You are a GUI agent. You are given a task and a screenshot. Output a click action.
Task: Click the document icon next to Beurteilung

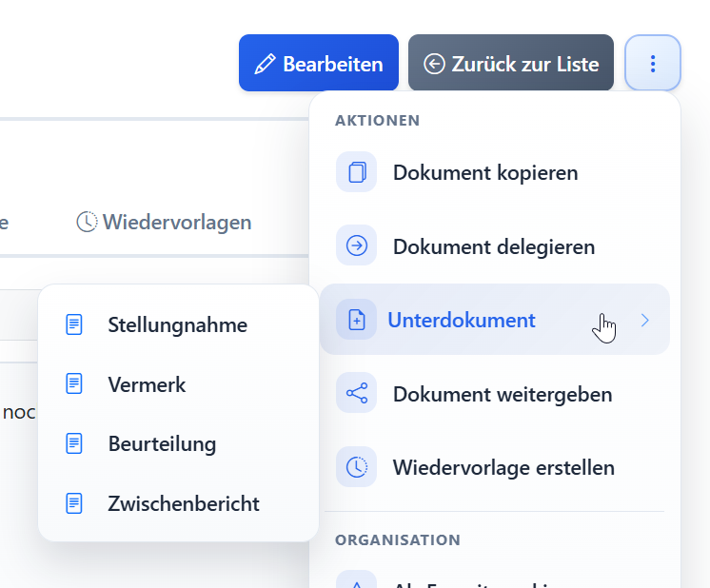point(73,443)
